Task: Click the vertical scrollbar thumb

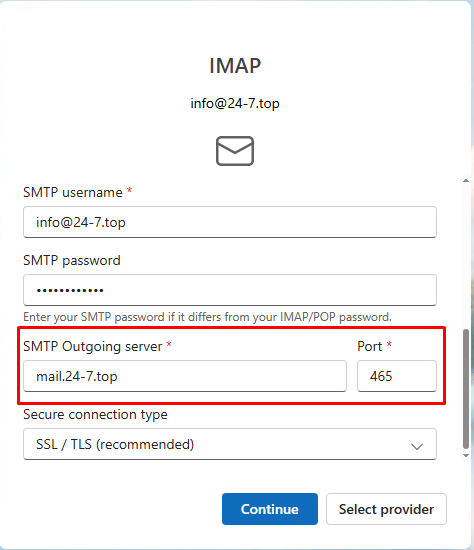Action: [x=466, y=389]
